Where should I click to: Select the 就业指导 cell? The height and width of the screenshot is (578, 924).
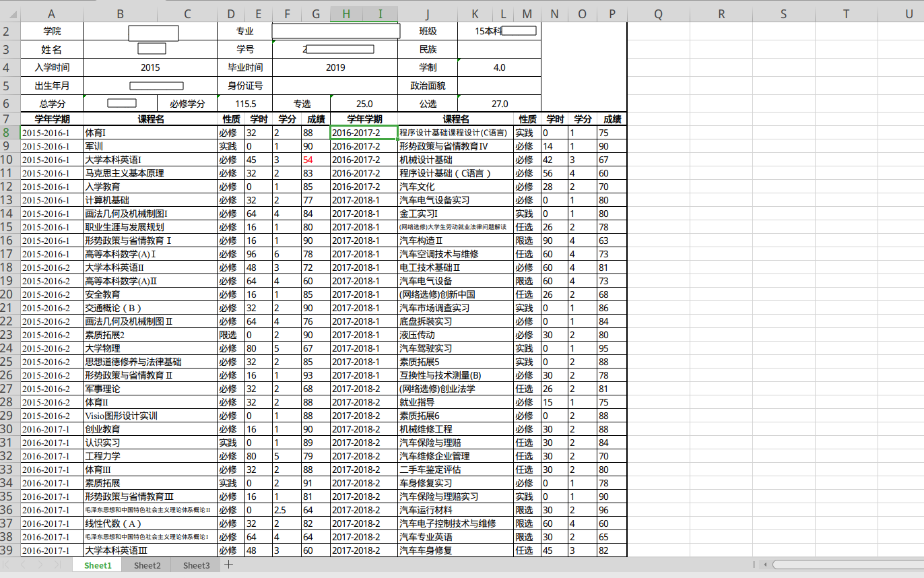pos(455,402)
